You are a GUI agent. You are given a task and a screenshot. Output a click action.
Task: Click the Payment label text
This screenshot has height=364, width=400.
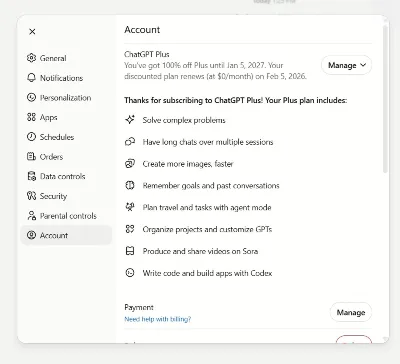[139, 307]
